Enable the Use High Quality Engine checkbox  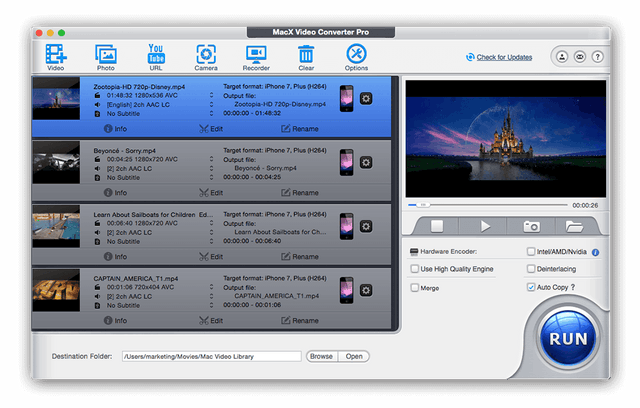415,269
